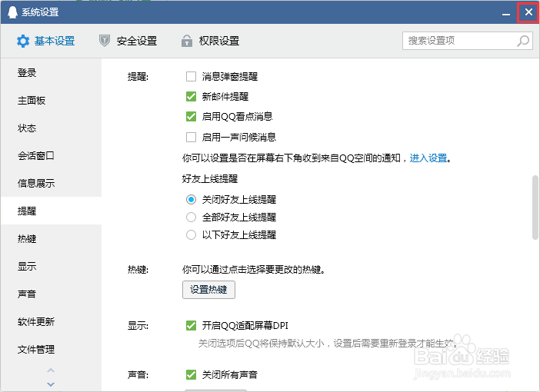Disable the 启用QQ看点消息 checkbox
Image resolution: width=540 pixels, height=392 pixels.
(x=191, y=116)
